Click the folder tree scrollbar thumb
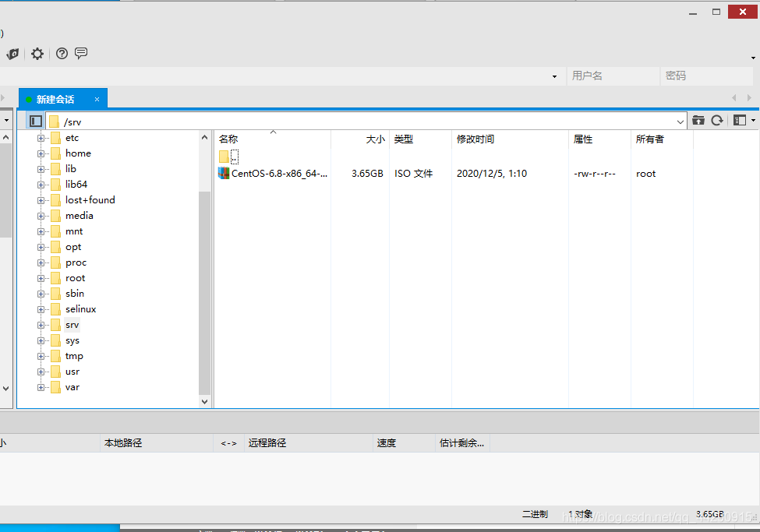This screenshot has width=760, height=532. click(204, 293)
